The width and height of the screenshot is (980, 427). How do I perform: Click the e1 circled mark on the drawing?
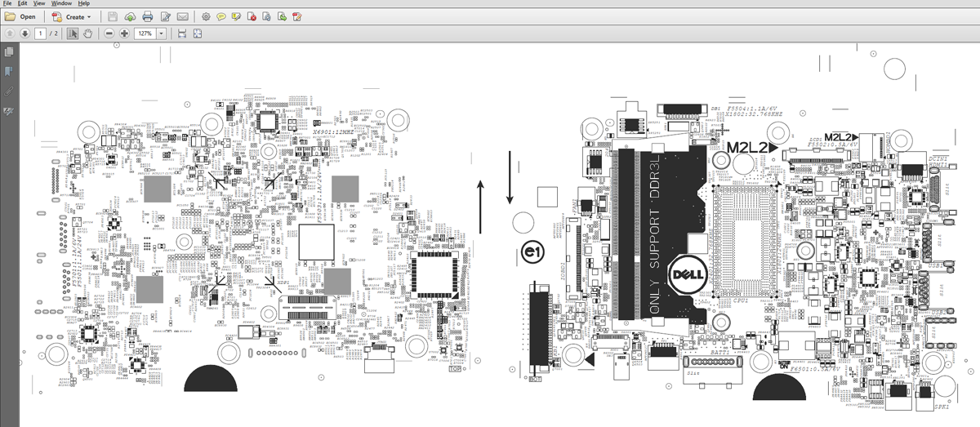click(534, 252)
